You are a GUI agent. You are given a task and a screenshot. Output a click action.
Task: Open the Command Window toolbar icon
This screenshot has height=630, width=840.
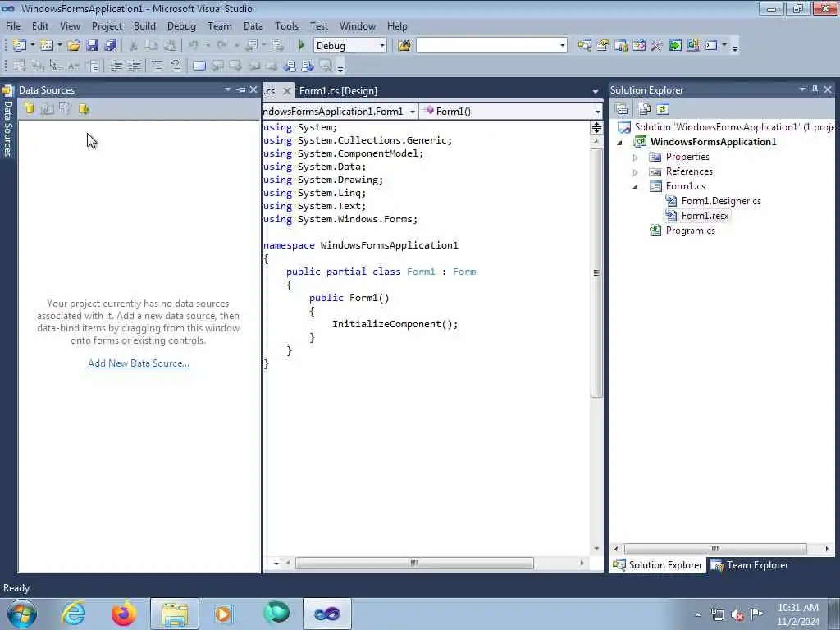pyautogui.click(x=711, y=46)
